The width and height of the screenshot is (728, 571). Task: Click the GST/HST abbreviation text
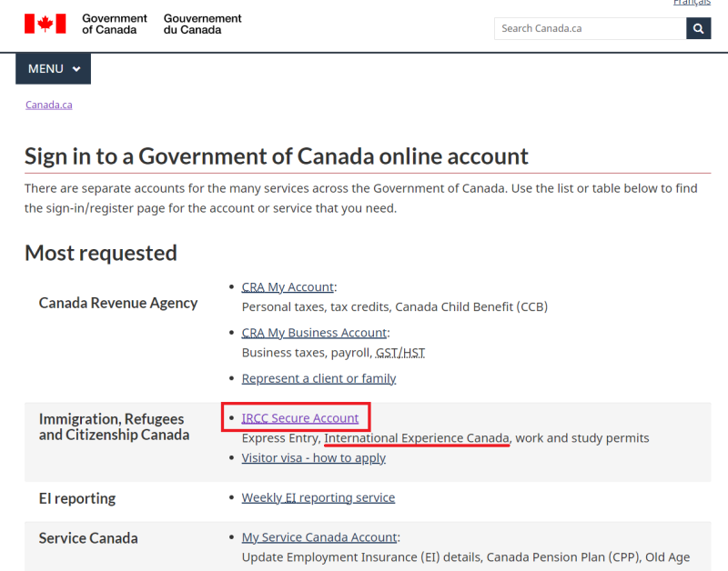[400, 353]
